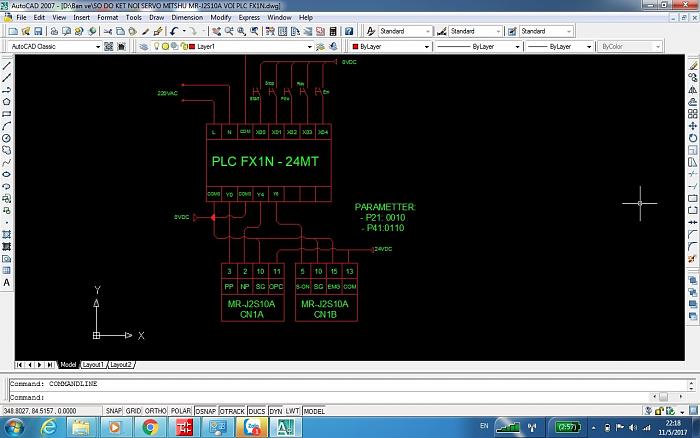Click the Plot (print) toolbar icon

point(54,31)
